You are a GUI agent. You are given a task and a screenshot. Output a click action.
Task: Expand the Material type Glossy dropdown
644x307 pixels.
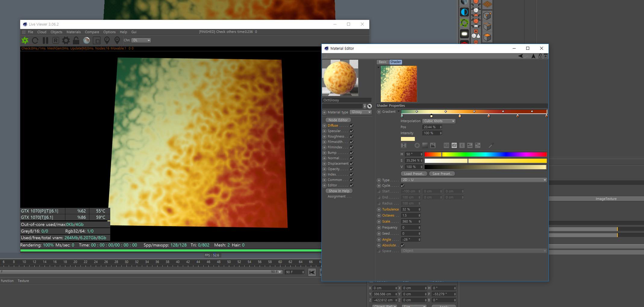coord(361,112)
